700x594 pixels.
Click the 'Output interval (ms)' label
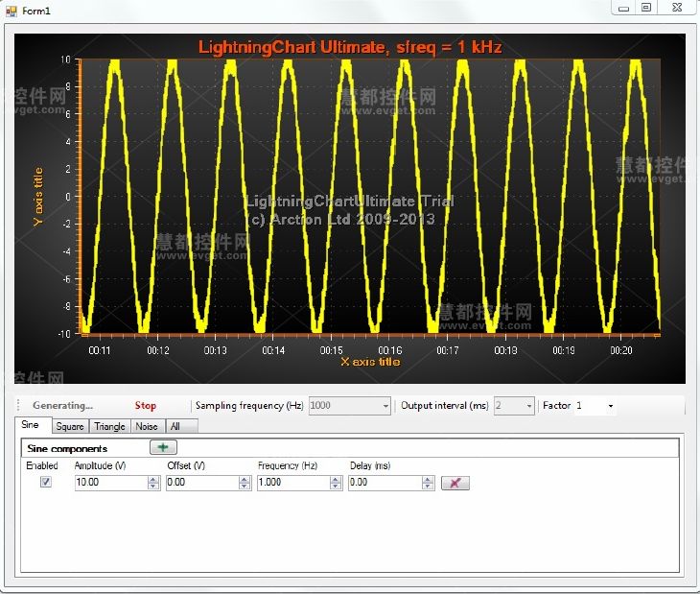click(x=445, y=406)
